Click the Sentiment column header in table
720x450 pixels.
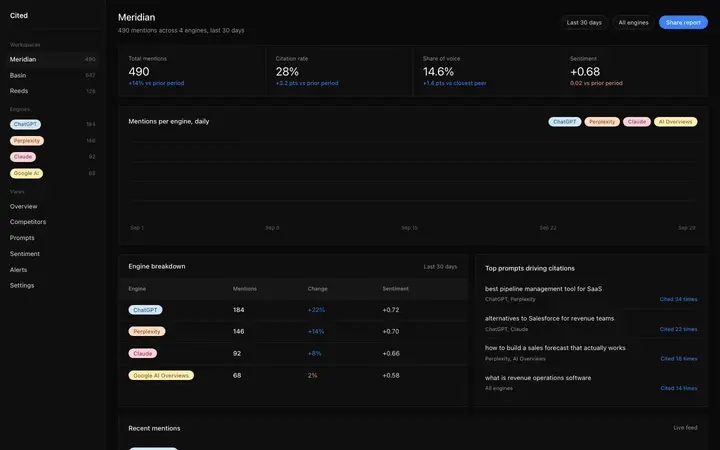[x=395, y=289]
